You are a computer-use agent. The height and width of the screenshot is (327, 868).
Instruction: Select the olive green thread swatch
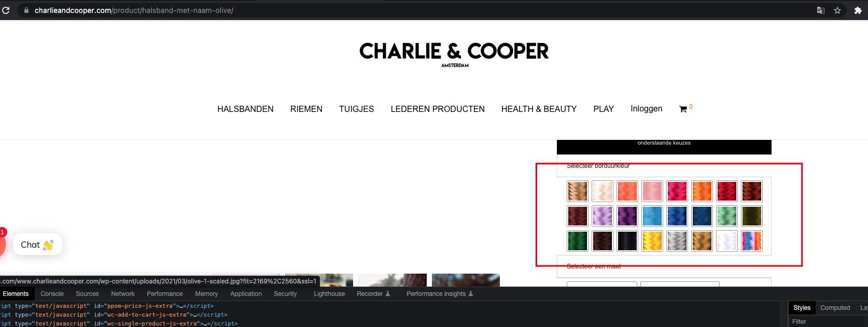click(x=752, y=216)
